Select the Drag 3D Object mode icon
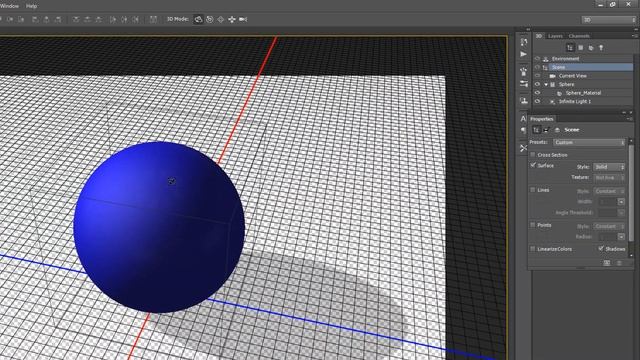This screenshot has width=640, height=360. click(220, 19)
